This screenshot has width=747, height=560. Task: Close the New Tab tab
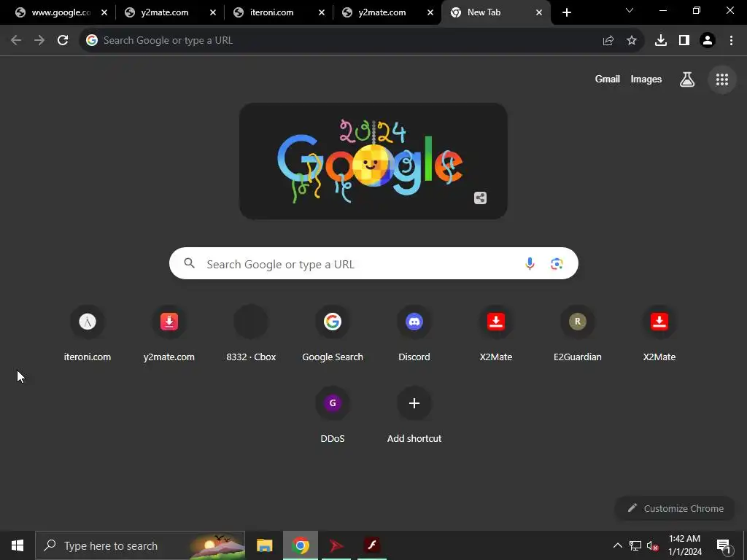click(539, 13)
